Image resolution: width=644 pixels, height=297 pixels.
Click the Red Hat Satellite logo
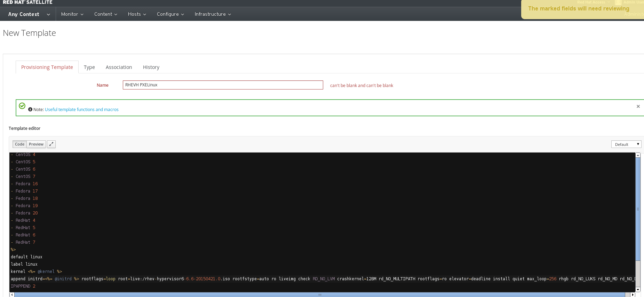(x=27, y=2)
